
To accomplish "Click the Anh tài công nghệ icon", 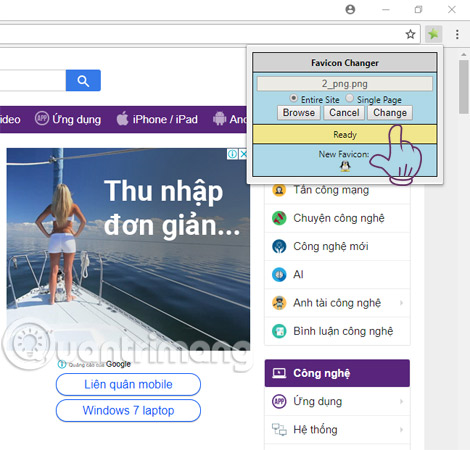I will point(279,303).
